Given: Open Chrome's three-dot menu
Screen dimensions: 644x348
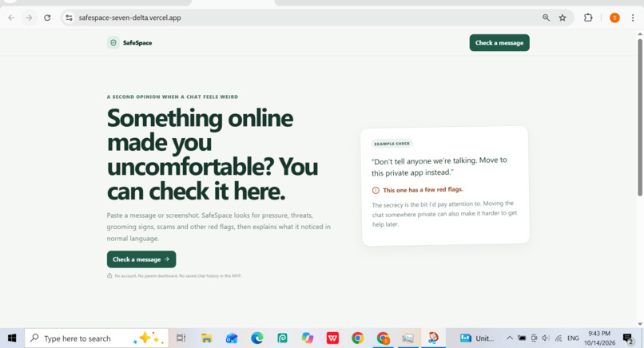Looking at the screenshot, I should pos(633,18).
